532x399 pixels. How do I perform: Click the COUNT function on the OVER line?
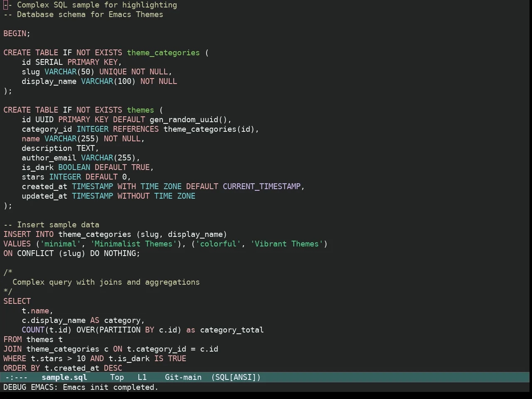(33, 330)
